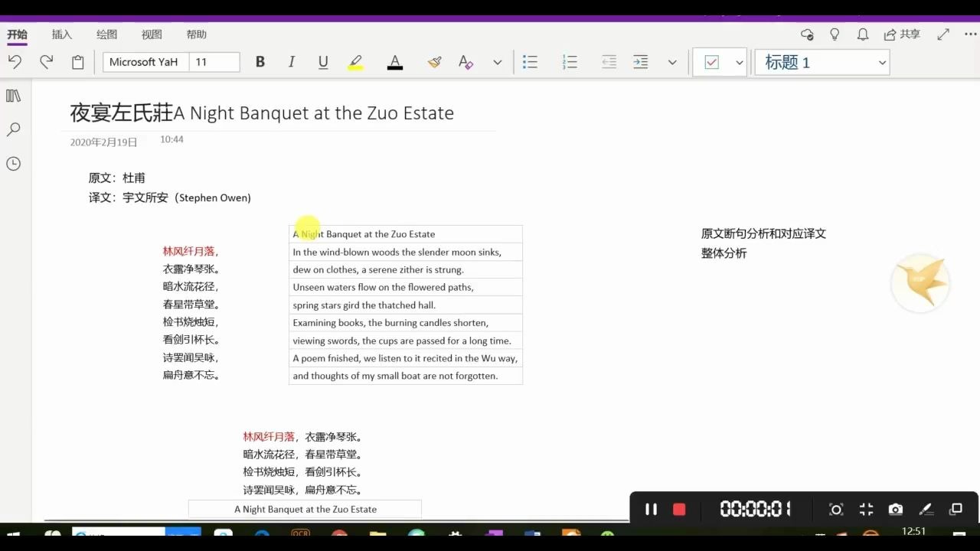This screenshot has width=980, height=551.
Task: Decrease paragraph indent
Action: 609,62
